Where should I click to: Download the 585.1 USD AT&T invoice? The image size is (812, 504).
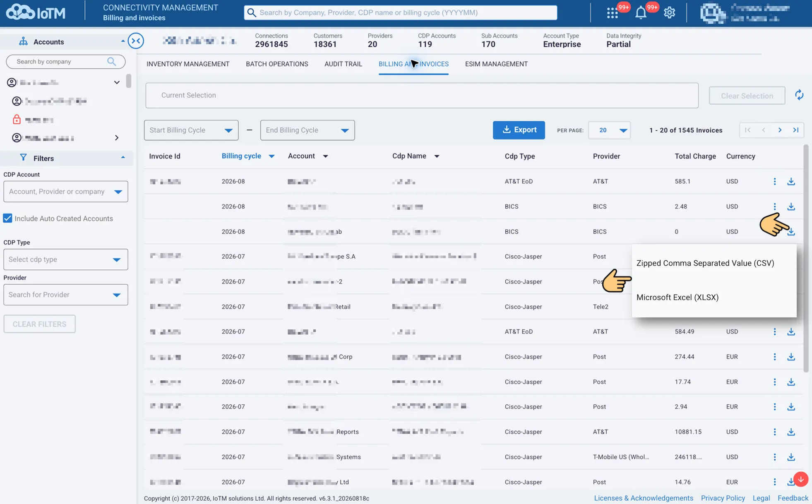pos(791,181)
